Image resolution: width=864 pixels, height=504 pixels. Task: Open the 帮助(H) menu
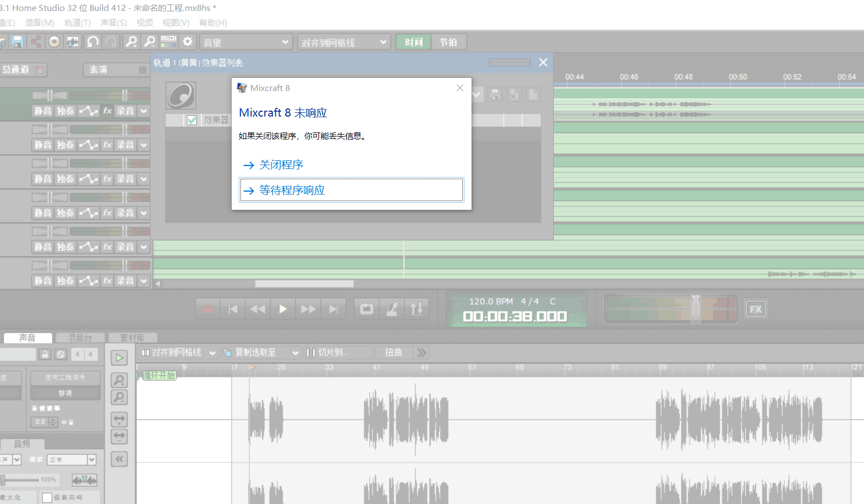213,23
